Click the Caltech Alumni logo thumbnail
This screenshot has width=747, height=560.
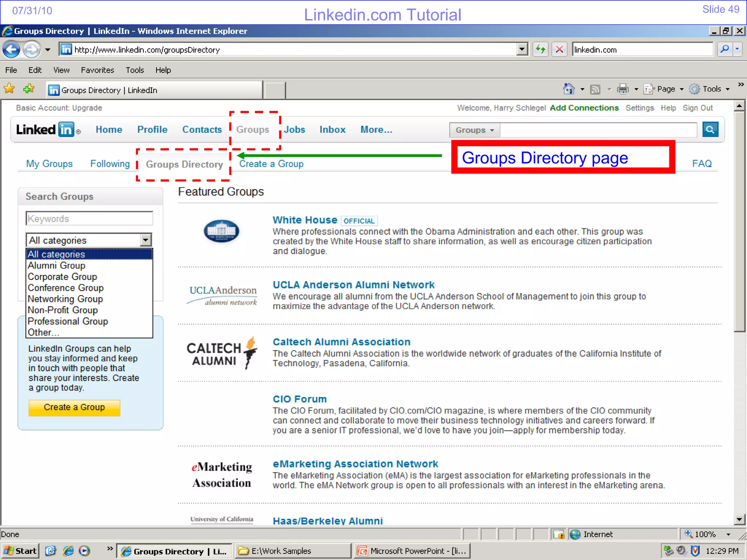click(x=222, y=353)
